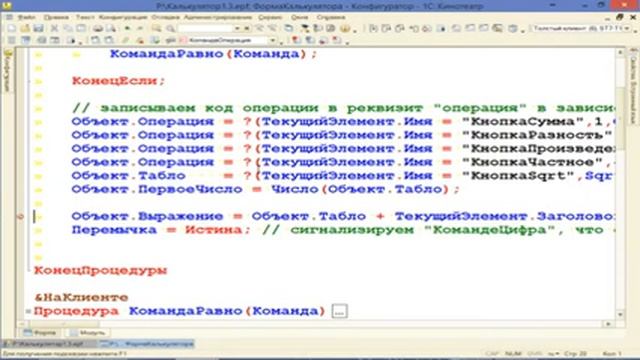Switch to the Модуль tab at bottom
The image size is (640, 360).
pyautogui.click(x=88, y=333)
